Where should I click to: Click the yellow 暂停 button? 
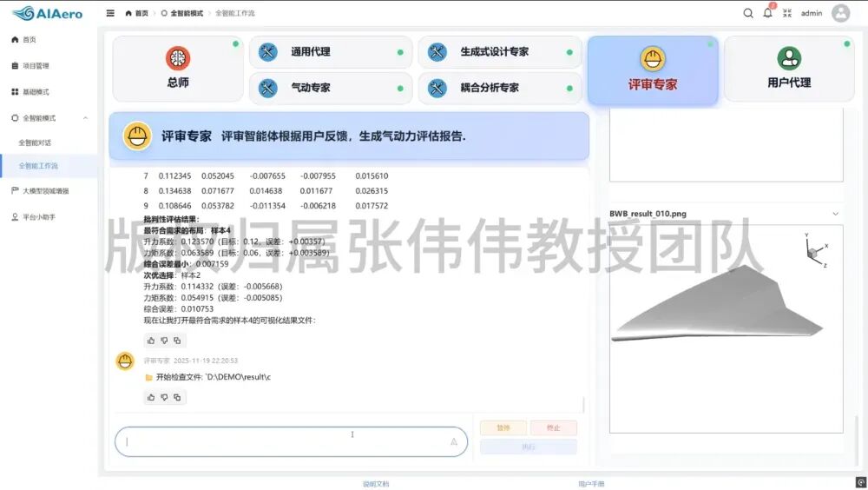click(503, 428)
